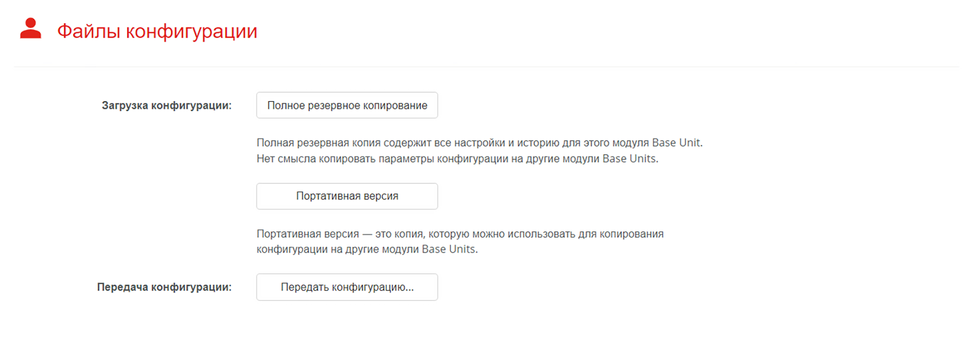Download the 'Портативная версия' configuration
This screenshot has width=980, height=348.
pos(347,196)
